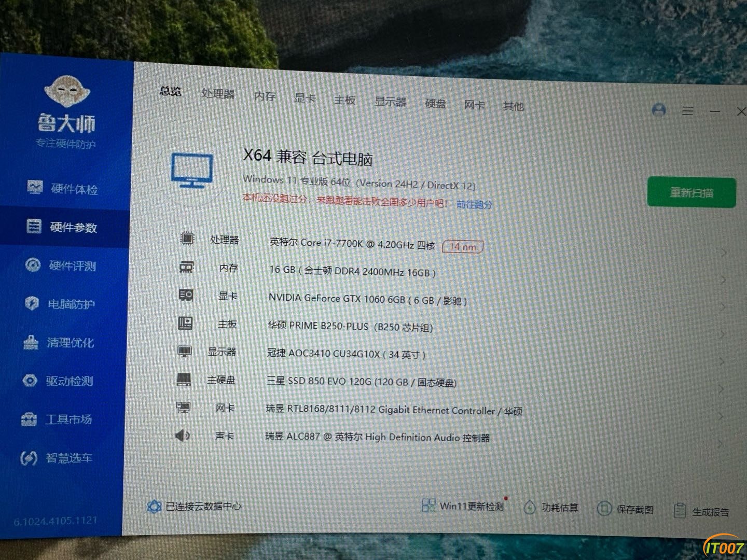This screenshot has height=560, width=747.
Task: Click the 硬件体检 chart icon
Action: click(x=35, y=187)
